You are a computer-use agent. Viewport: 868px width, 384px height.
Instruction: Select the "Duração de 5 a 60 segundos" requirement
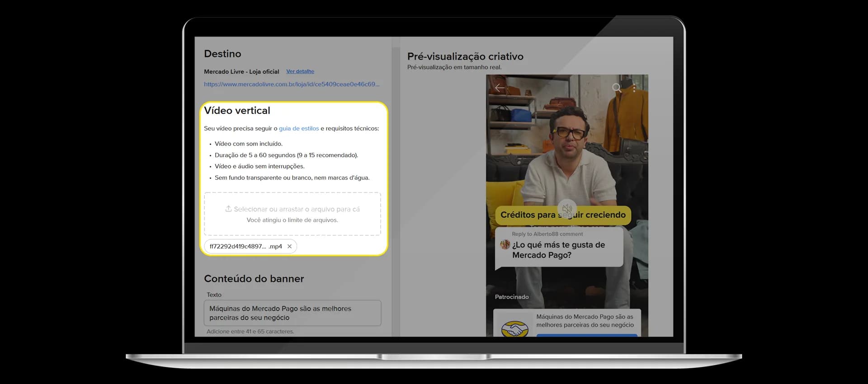[286, 155]
